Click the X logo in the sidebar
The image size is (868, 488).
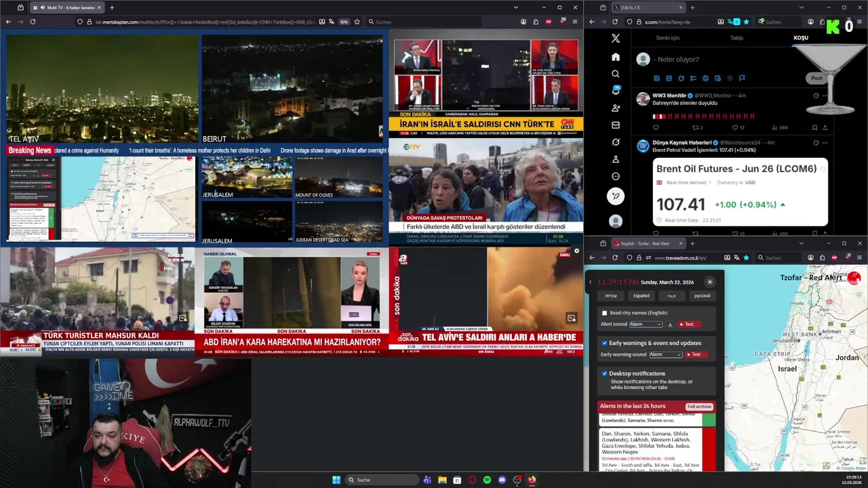(x=616, y=39)
